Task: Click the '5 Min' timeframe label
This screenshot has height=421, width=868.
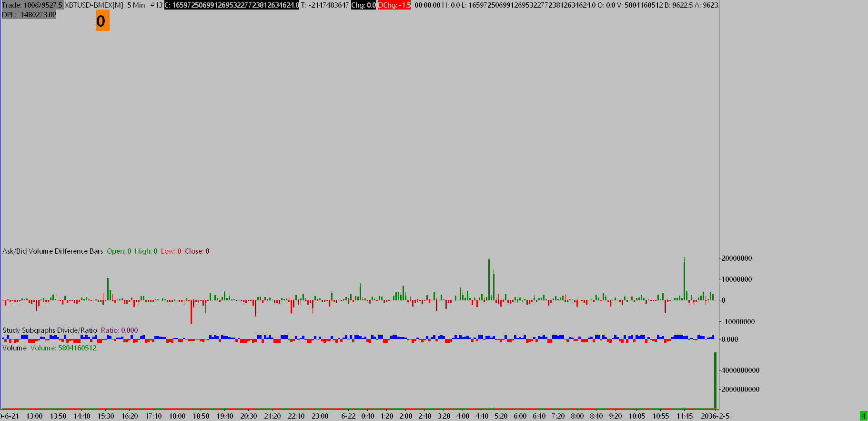Action: coord(136,5)
